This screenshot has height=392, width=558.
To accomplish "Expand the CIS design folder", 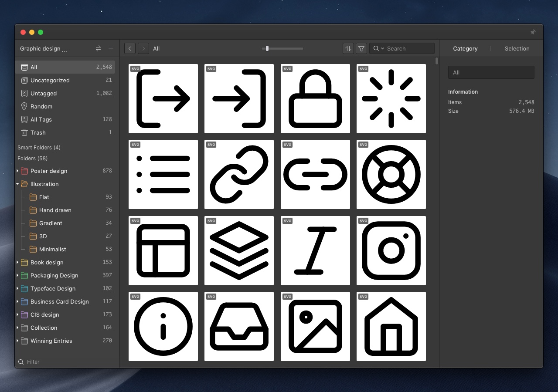I will pos(17,314).
